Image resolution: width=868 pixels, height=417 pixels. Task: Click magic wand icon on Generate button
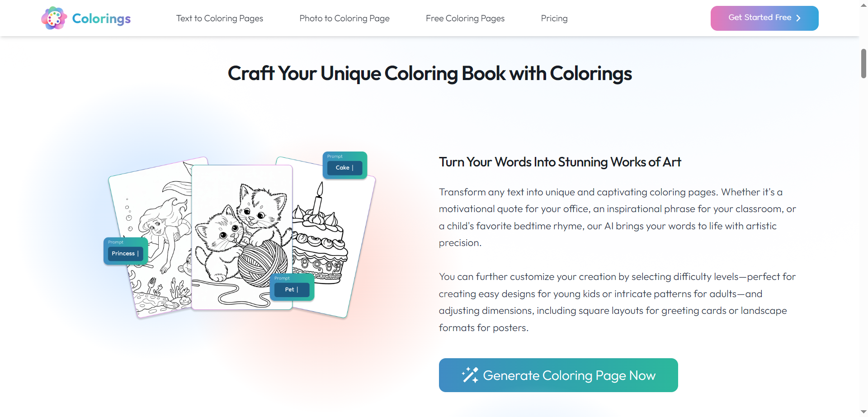tap(470, 375)
